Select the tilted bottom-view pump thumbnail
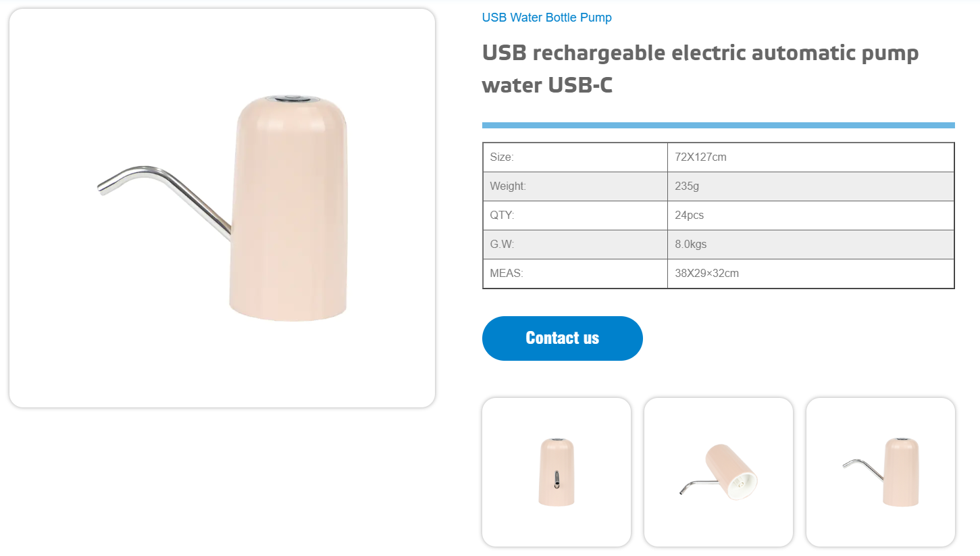Screen dimensions: 980x556 pos(719,472)
